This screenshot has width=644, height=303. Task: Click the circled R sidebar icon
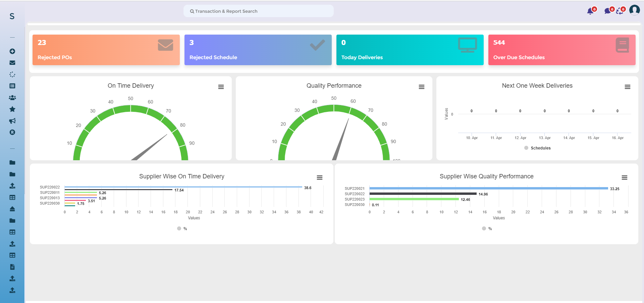(x=12, y=132)
